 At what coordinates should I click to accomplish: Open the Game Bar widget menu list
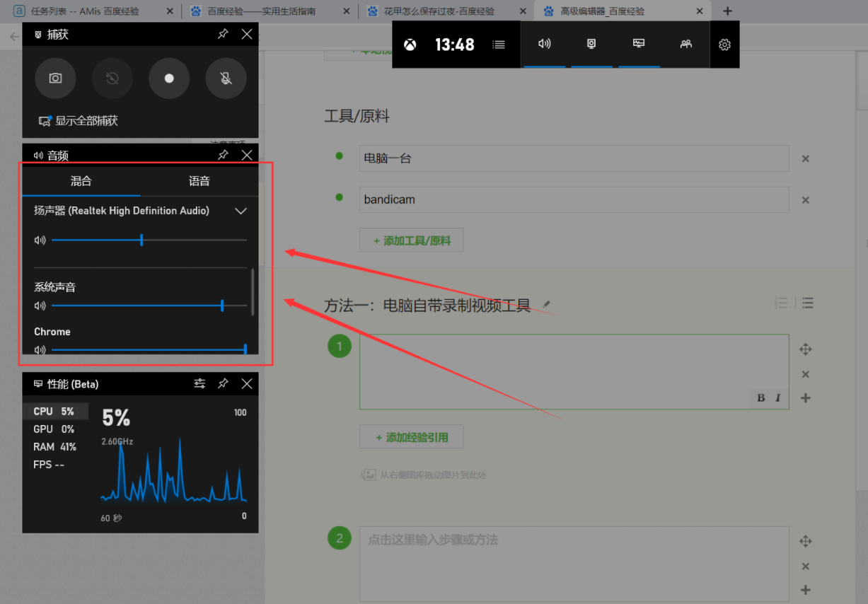[499, 45]
